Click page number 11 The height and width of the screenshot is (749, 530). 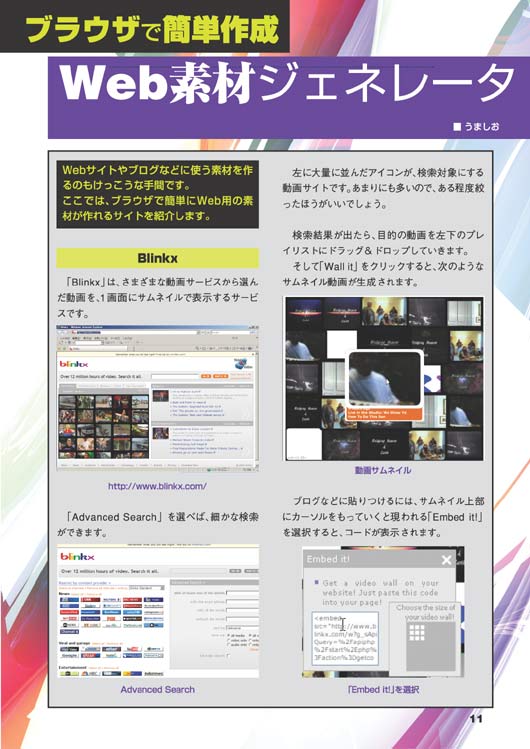tap(476, 718)
